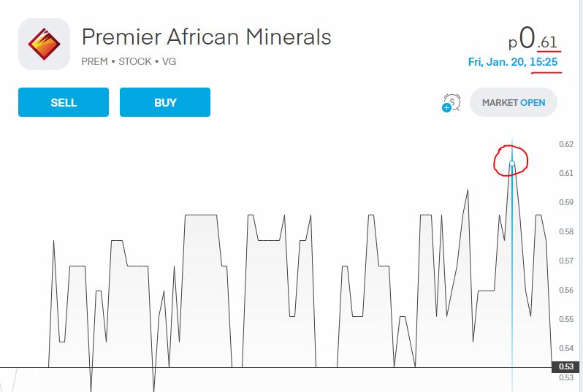The width and height of the screenshot is (583, 392).
Task: Click the 0.57 y-axis label
Action: point(566,261)
